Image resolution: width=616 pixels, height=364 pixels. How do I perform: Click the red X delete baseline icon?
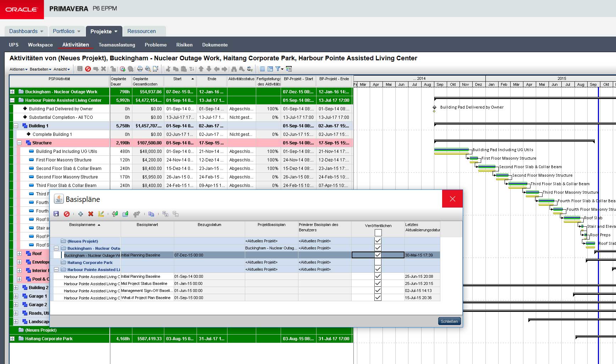point(90,214)
